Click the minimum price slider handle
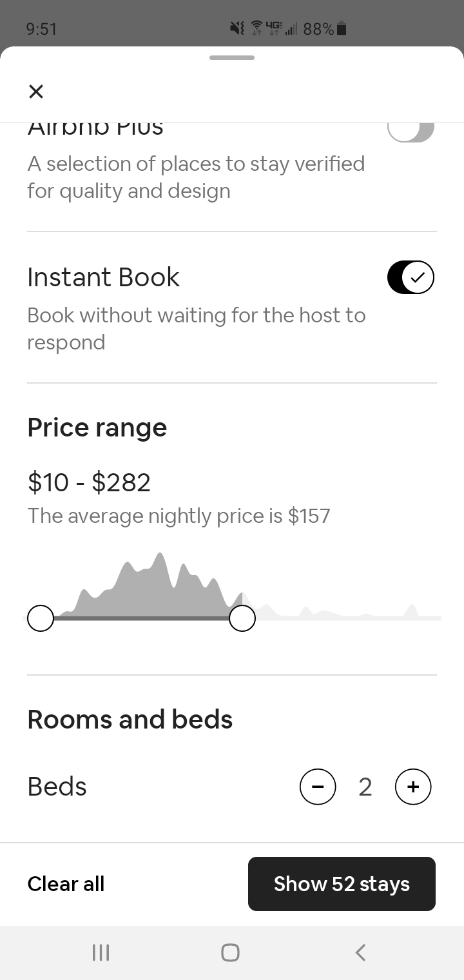 [41, 618]
